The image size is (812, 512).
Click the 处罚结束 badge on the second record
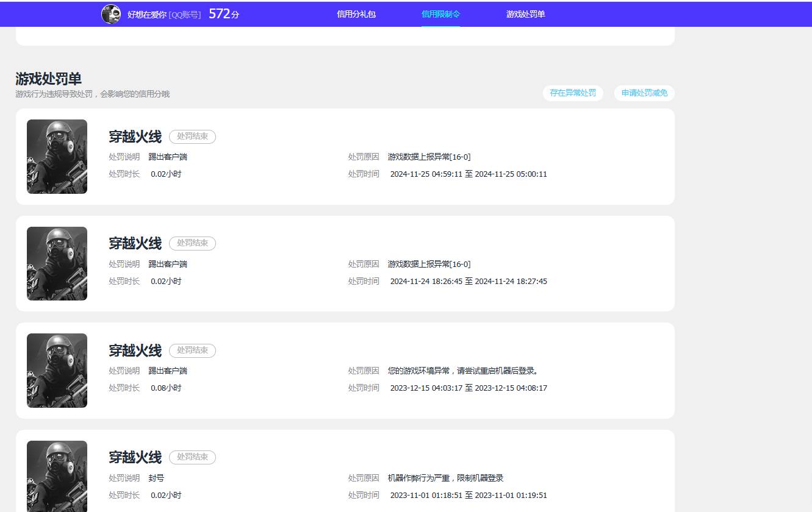pos(192,243)
